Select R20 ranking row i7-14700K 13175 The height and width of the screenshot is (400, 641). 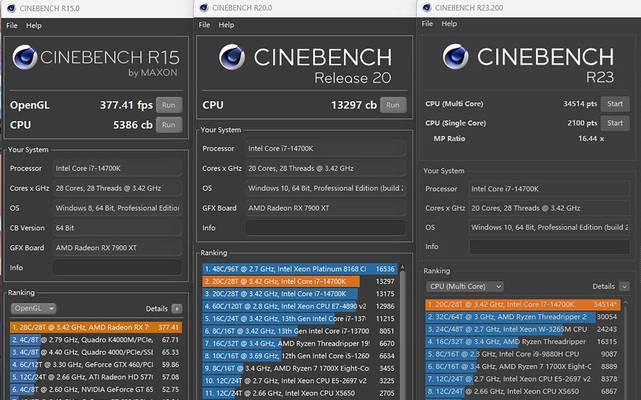[x=300, y=294]
